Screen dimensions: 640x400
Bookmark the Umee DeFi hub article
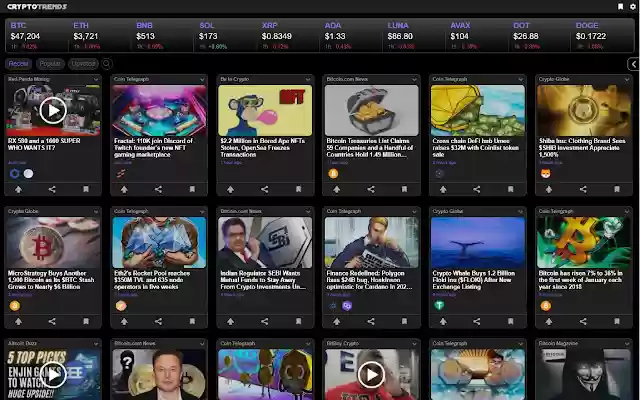(x=511, y=189)
